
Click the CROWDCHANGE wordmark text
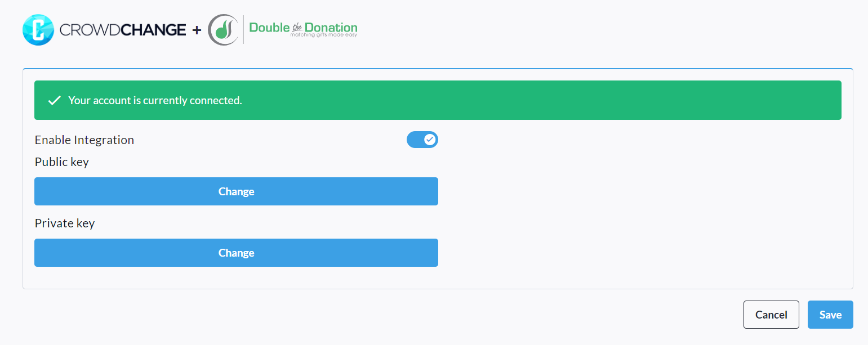(122, 30)
